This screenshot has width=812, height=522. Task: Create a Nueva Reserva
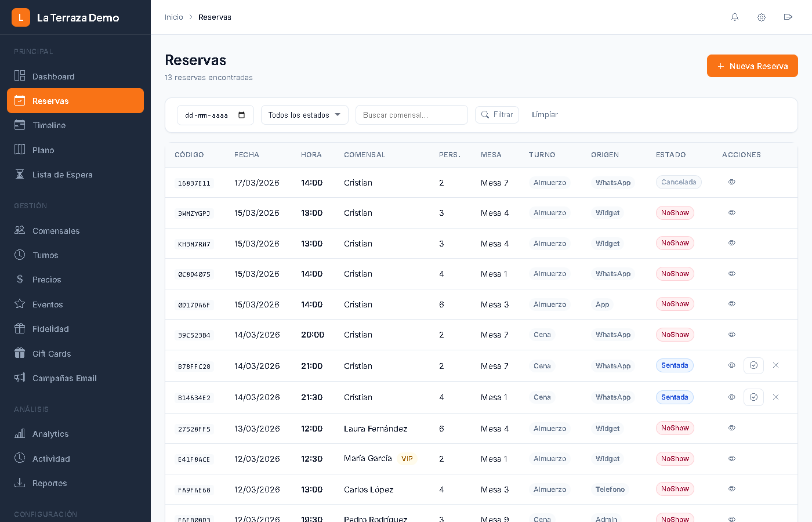[752, 66]
